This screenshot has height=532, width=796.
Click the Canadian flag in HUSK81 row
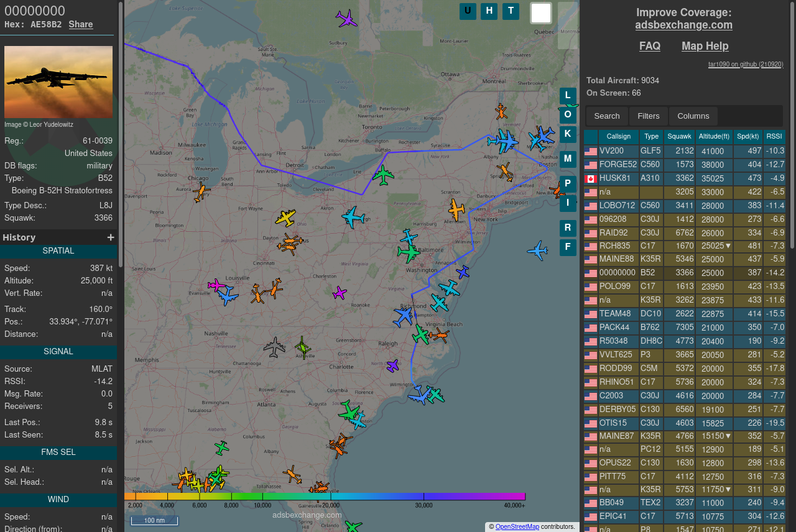[591, 179]
